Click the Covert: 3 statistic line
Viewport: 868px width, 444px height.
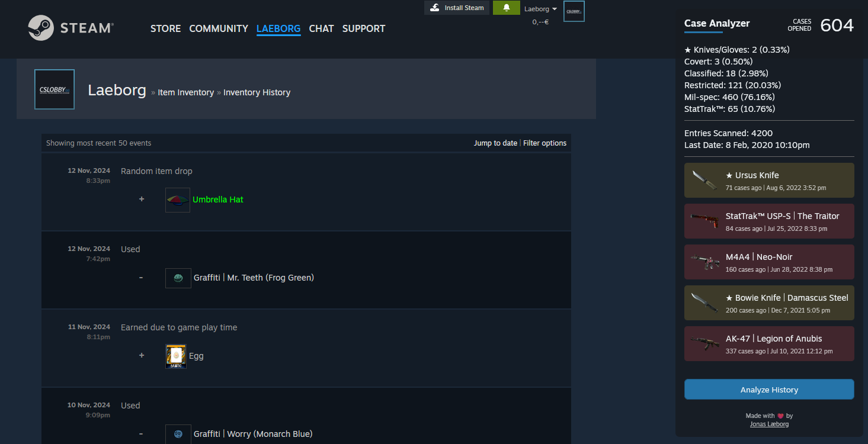pos(719,62)
